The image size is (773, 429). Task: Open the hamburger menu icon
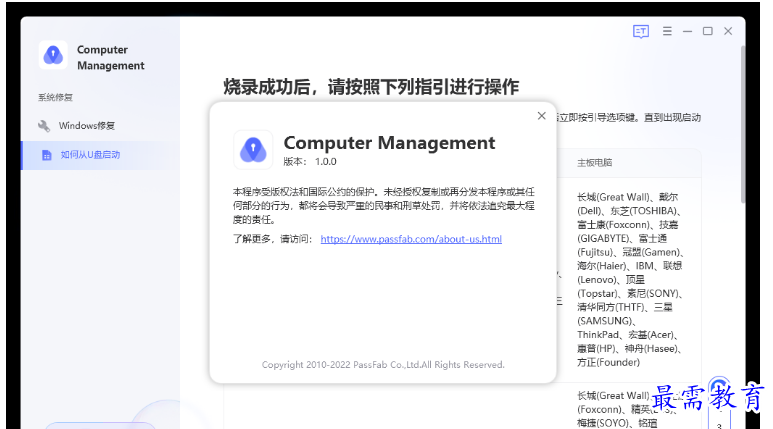tap(667, 31)
